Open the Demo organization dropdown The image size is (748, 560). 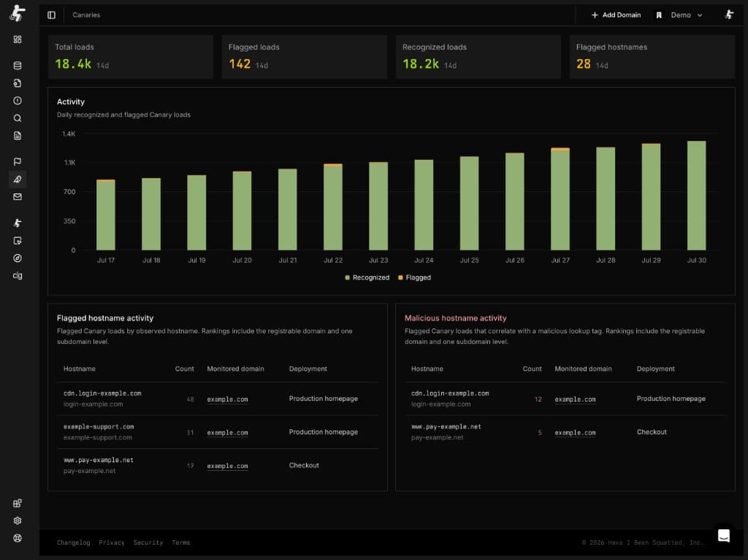click(x=679, y=15)
